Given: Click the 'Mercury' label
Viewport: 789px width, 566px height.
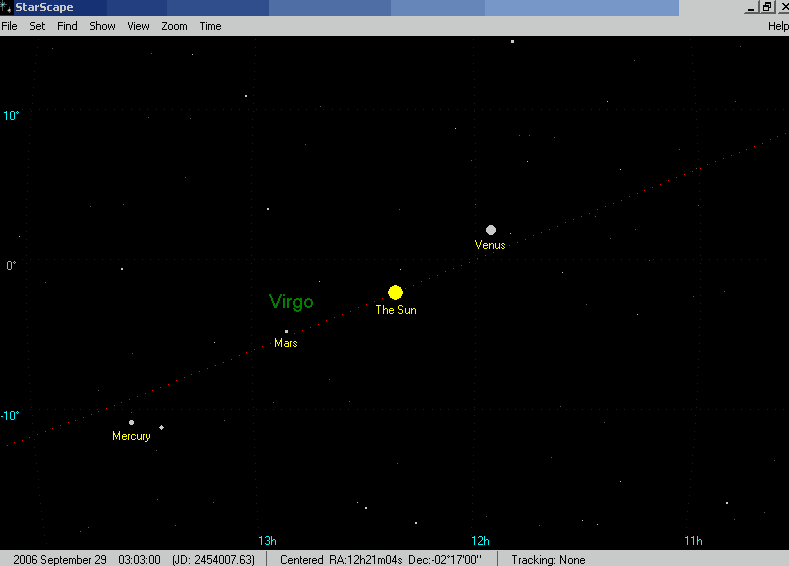Looking at the screenshot, I should 131,436.
